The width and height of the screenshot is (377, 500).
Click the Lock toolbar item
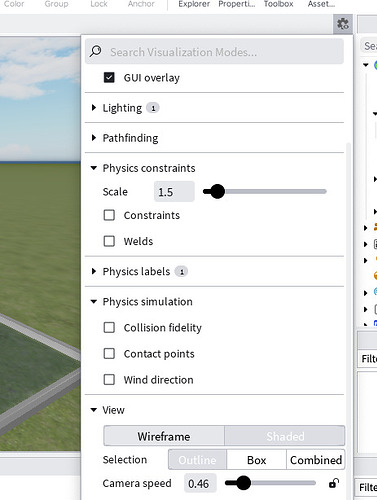pos(99,4)
